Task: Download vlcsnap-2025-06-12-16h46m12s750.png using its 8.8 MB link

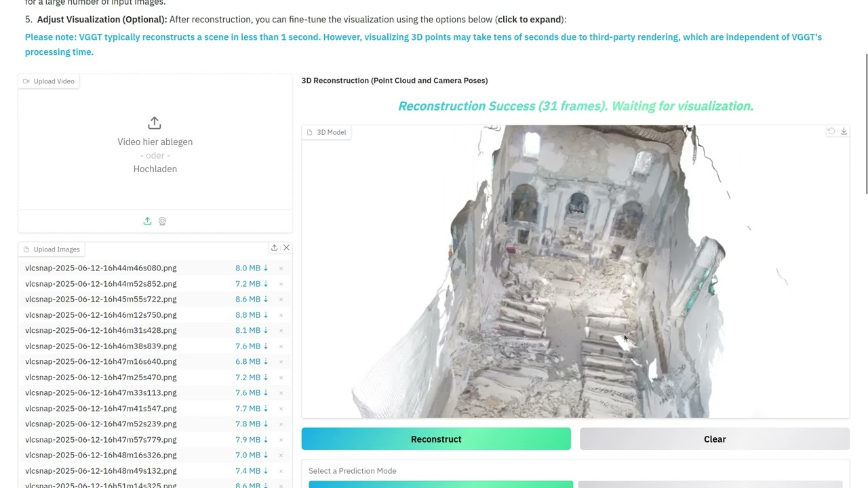Action: (252, 314)
